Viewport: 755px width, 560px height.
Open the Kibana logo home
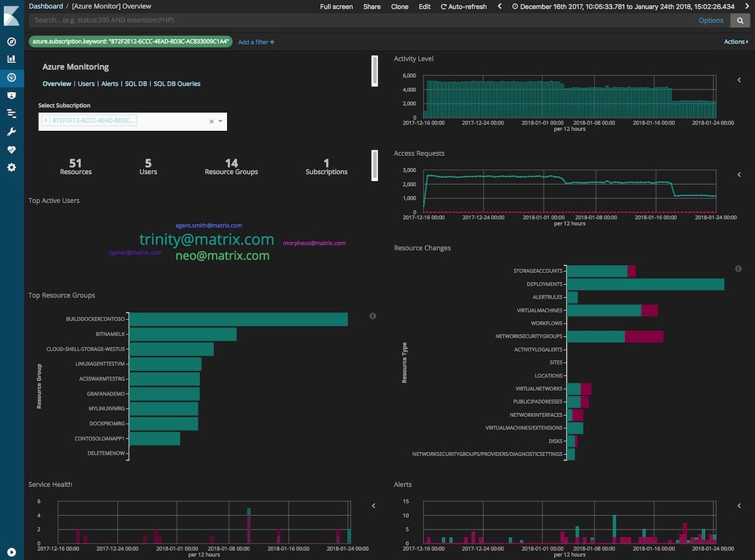click(11, 16)
